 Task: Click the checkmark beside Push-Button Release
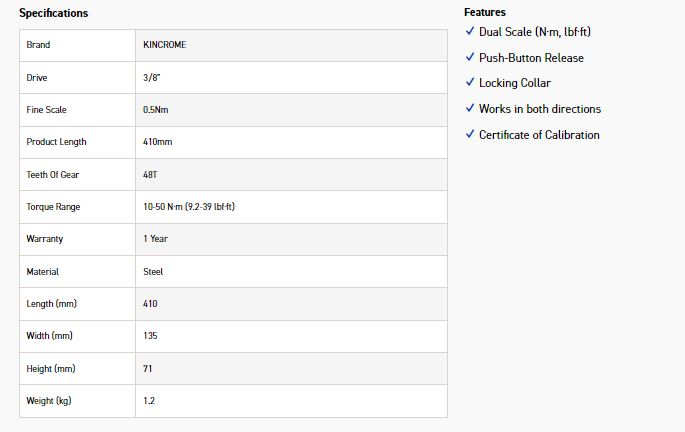470,58
